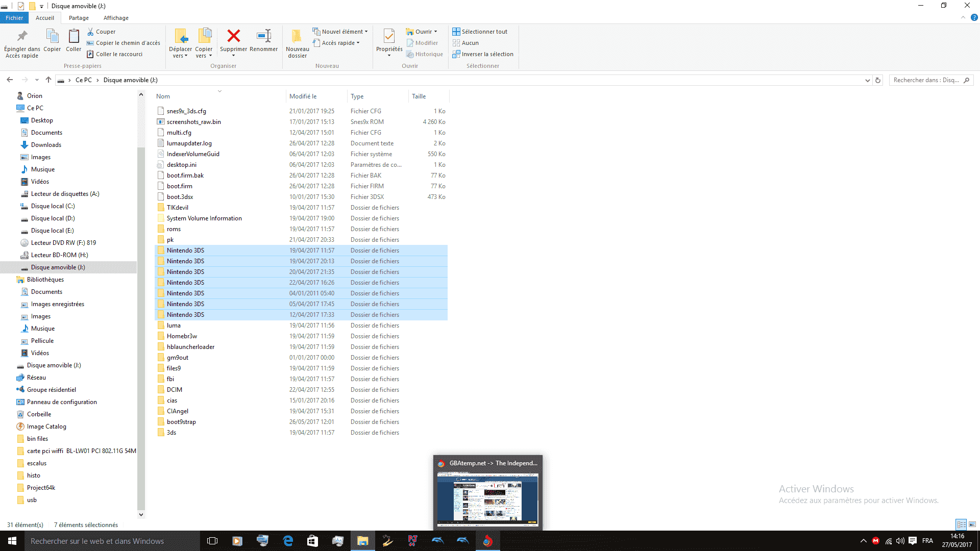Image resolution: width=980 pixels, height=551 pixels.
Task: Click the Renommer button
Action: pyautogui.click(x=264, y=41)
